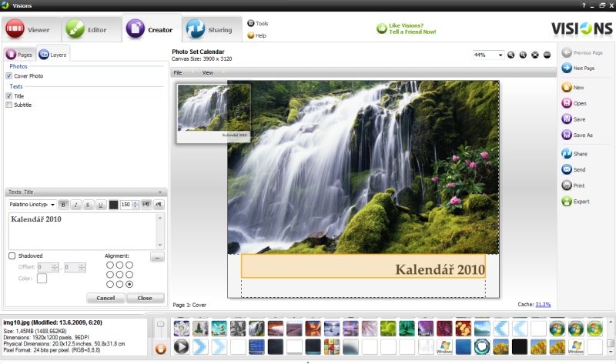
Task: Select bottom-left text alignment
Action: pos(110,284)
